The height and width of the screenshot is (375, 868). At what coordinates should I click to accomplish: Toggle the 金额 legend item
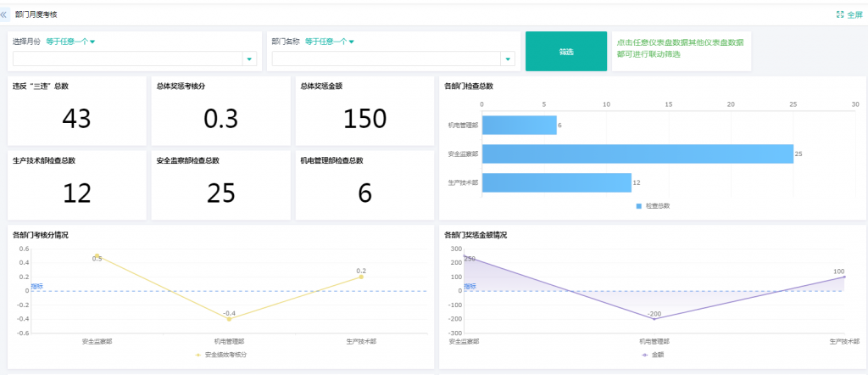click(652, 355)
